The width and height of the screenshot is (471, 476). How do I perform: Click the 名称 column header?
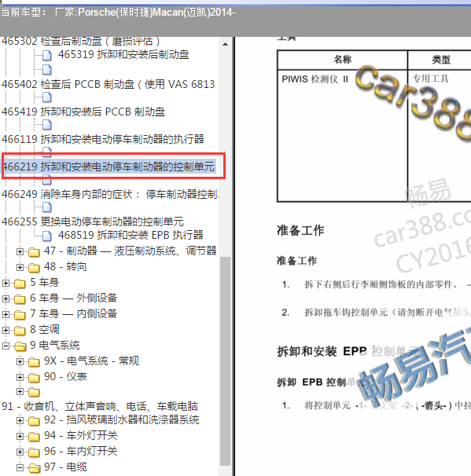tap(343, 60)
